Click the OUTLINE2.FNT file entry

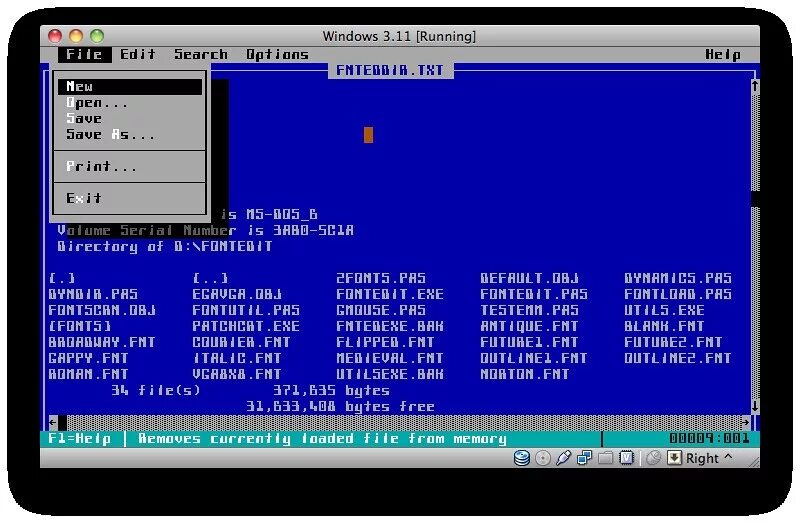tap(678, 358)
